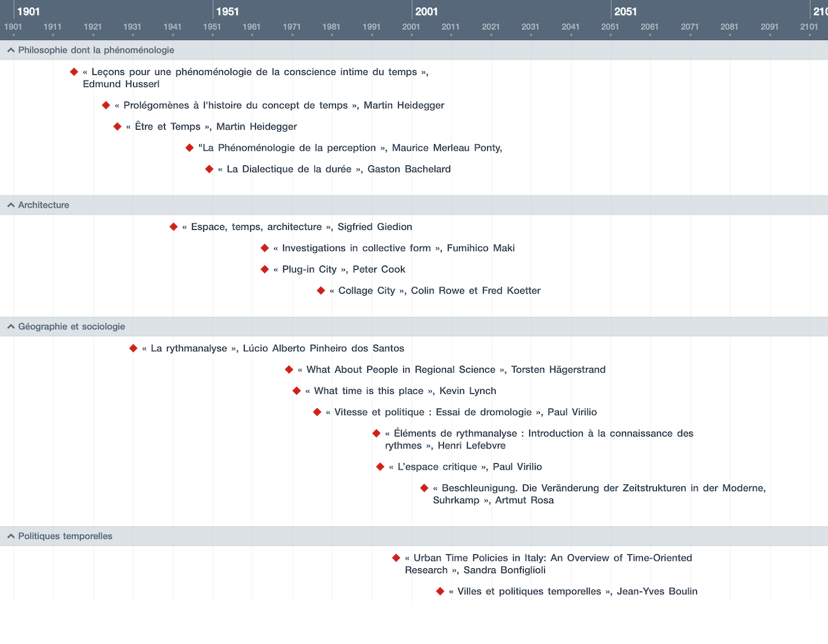Viewport: 828px width, 644px height.
Task: Click the 1951 major year header label
Action: (x=228, y=12)
